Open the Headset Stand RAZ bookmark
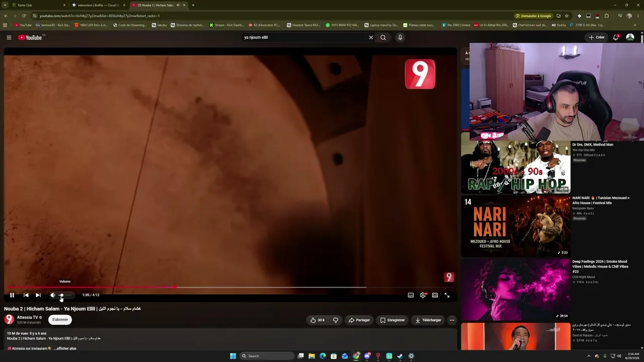Image resolution: width=644 pixels, height=362 pixels. pyautogui.click(x=303, y=25)
